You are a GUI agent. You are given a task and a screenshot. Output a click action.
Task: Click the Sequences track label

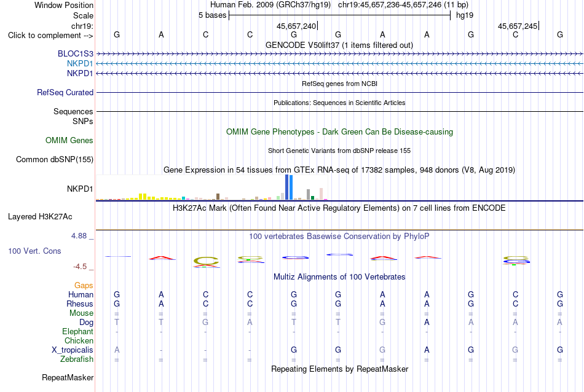pyautogui.click(x=73, y=111)
